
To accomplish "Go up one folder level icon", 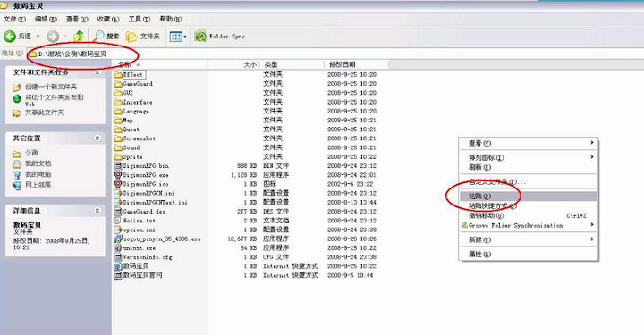I will pyautogui.click(x=79, y=37).
